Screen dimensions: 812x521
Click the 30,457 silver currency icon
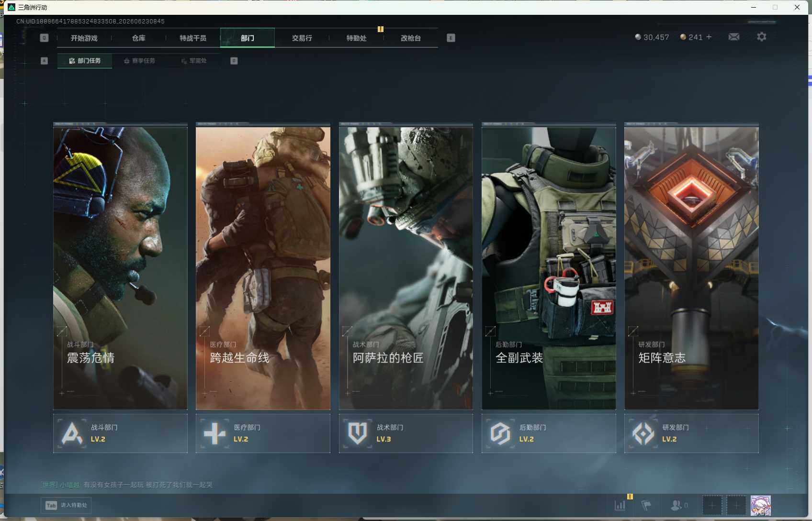(x=638, y=37)
